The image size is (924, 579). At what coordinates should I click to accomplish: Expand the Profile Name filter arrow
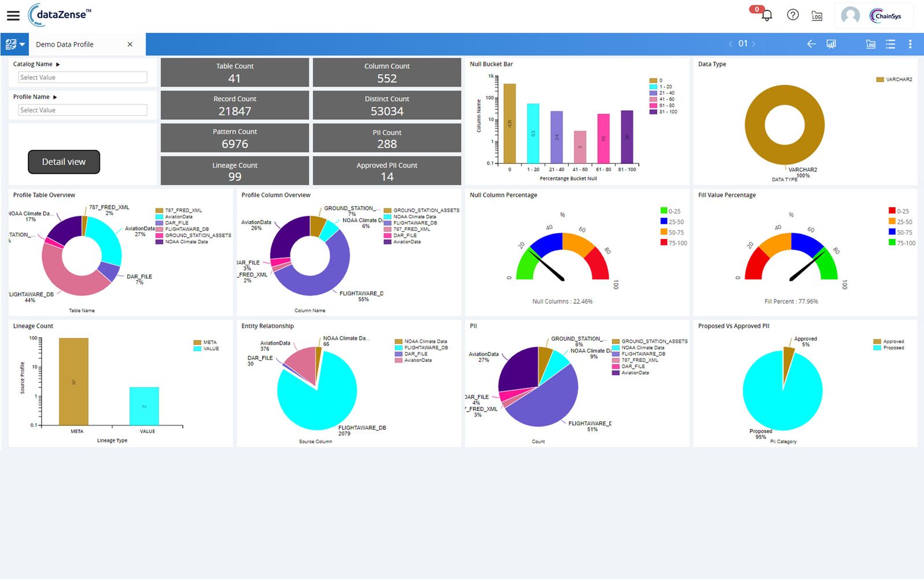coord(55,97)
